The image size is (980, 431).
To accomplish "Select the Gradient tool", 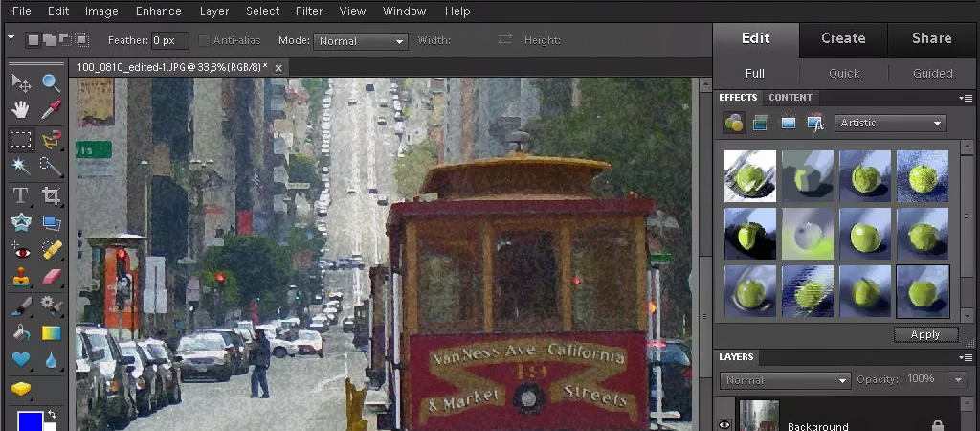I will click(52, 332).
